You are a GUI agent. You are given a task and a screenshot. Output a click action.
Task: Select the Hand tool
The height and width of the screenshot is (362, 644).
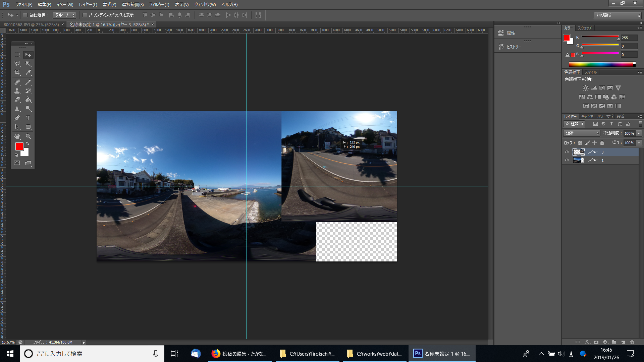coord(17,136)
